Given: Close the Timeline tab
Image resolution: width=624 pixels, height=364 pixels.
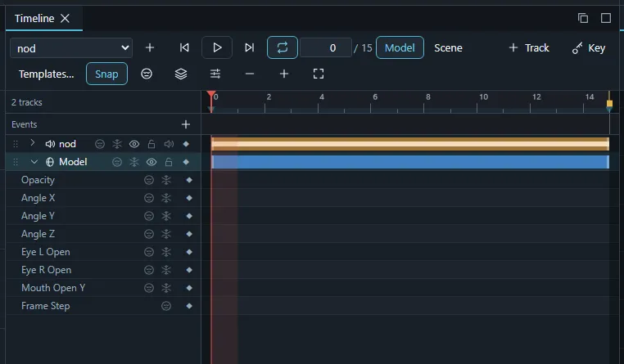Looking at the screenshot, I should click(x=65, y=18).
